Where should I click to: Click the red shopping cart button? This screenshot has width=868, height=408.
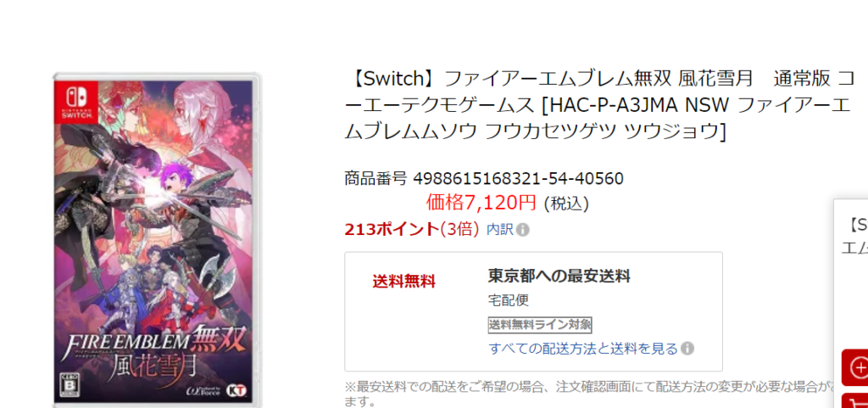click(x=856, y=401)
